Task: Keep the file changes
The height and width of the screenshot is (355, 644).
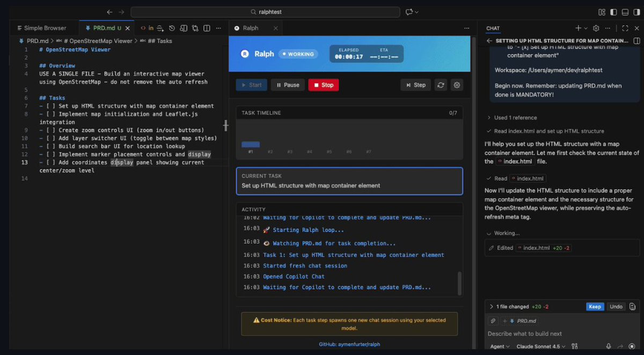Action: 595,307
